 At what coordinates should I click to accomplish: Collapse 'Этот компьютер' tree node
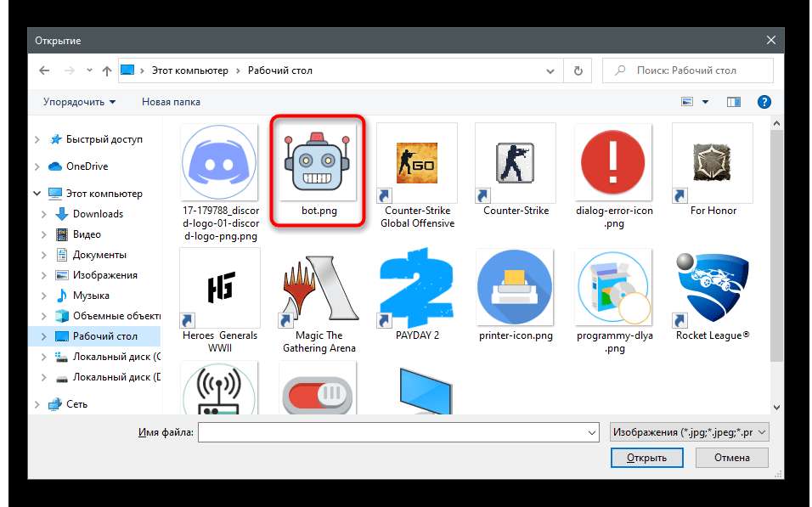click(37, 193)
